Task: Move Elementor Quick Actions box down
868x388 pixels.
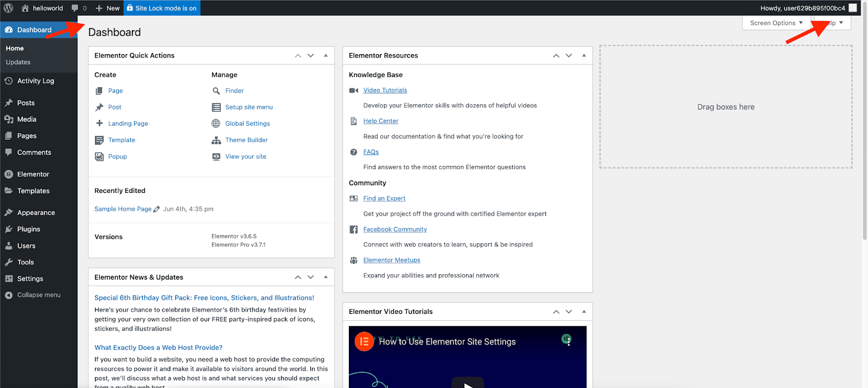Action: [x=311, y=55]
